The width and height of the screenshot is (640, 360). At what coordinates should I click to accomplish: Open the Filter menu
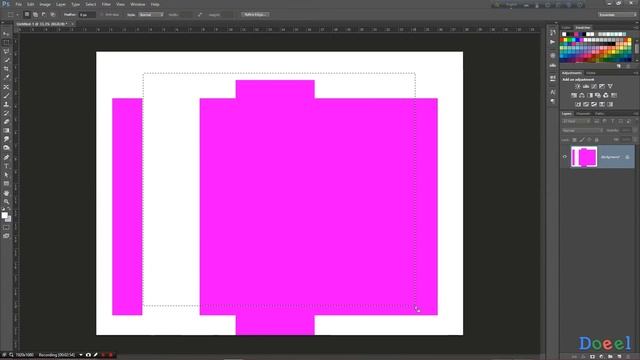point(106,4)
